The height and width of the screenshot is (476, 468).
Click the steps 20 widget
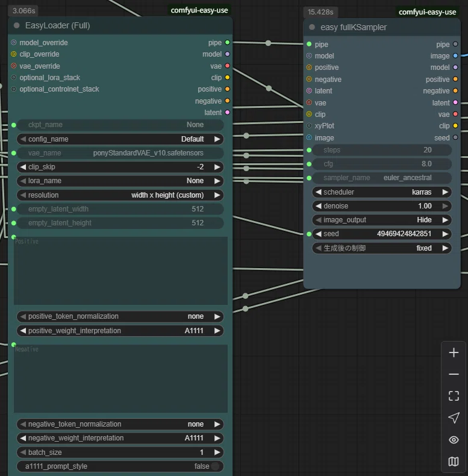click(382, 150)
